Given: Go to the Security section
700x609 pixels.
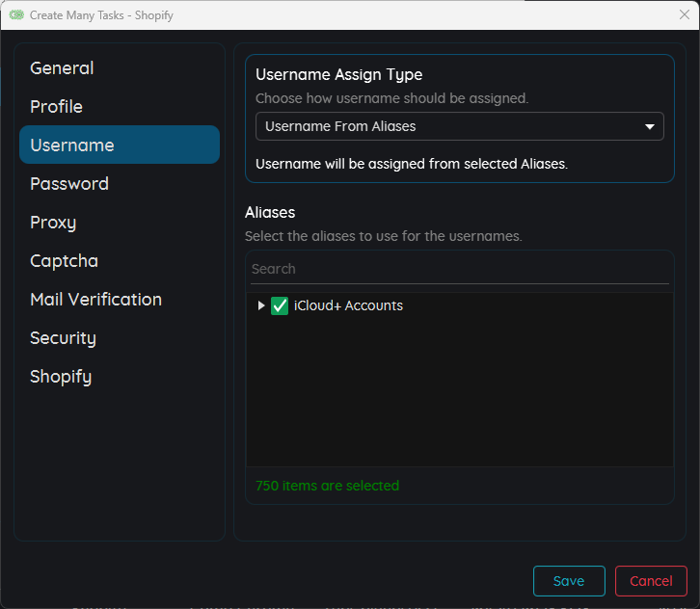Looking at the screenshot, I should coord(63,338).
